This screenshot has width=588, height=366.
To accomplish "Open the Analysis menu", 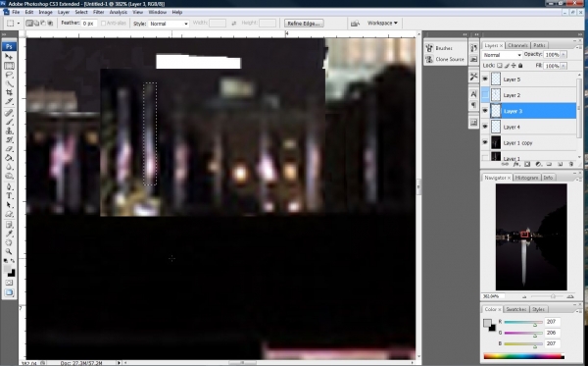I will 119,12.
